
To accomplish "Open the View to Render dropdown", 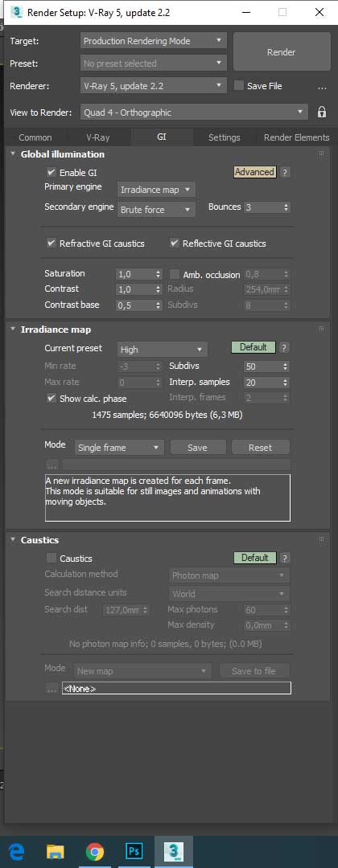I will point(193,113).
